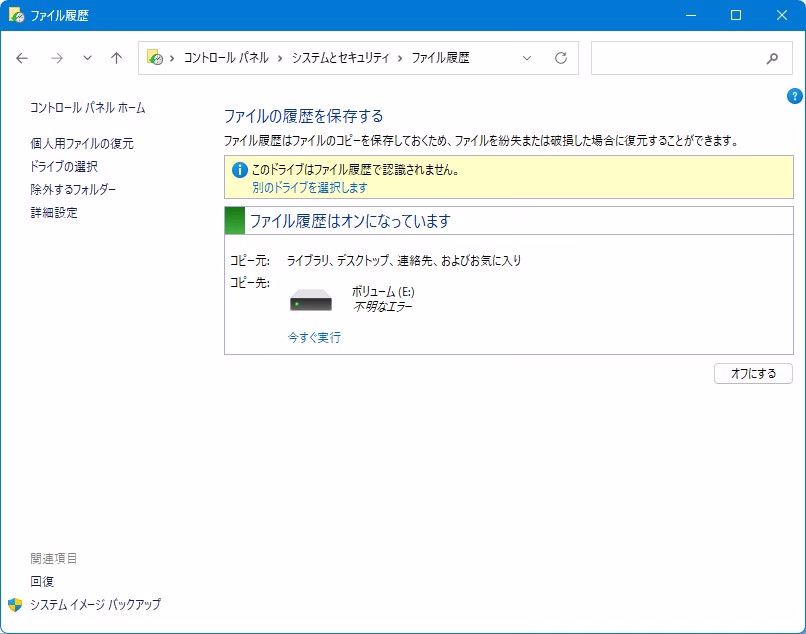806x634 pixels.
Task: Click the search input field
Action: [675, 58]
